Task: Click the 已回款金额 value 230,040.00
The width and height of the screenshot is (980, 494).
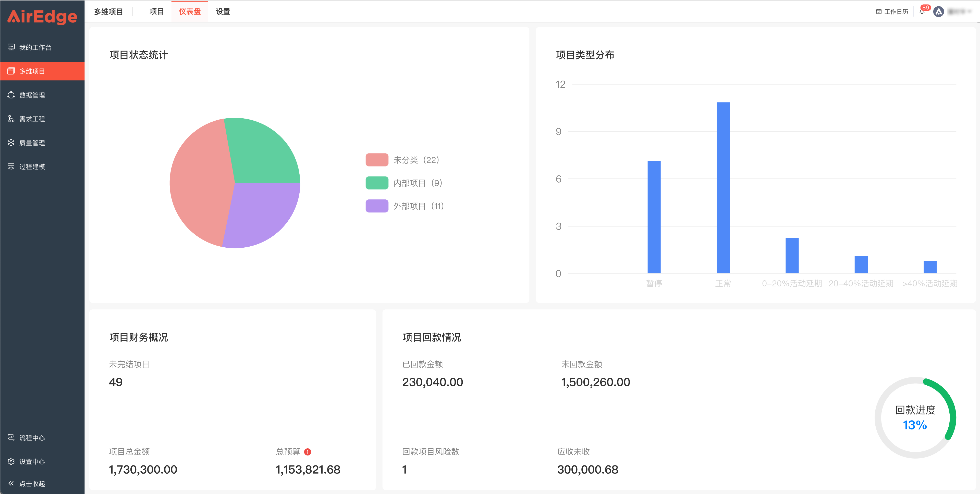Action: [x=433, y=382]
